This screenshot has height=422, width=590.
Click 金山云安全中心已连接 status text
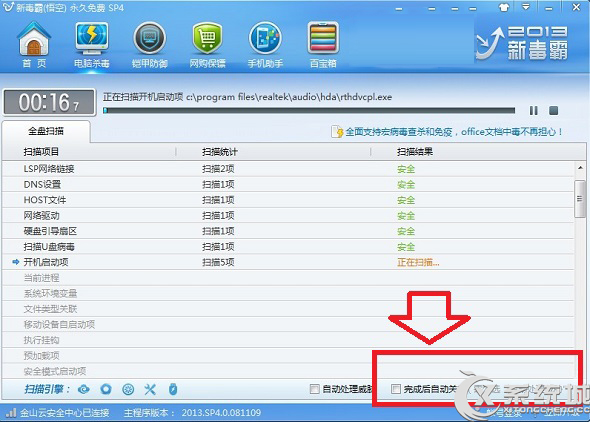(x=65, y=413)
